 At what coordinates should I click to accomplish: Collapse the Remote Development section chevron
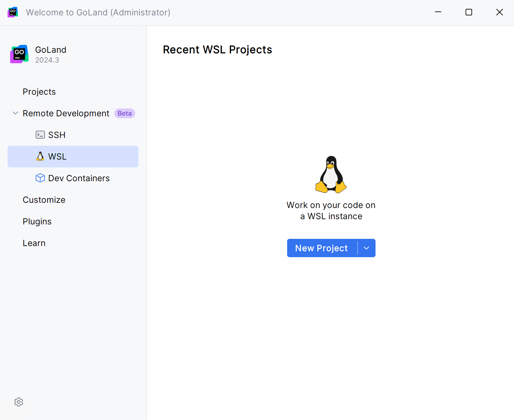click(15, 113)
